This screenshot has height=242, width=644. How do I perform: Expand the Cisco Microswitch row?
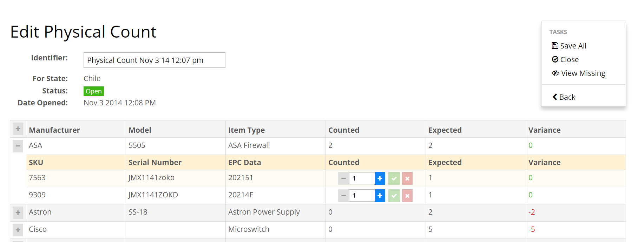tap(18, 230)
